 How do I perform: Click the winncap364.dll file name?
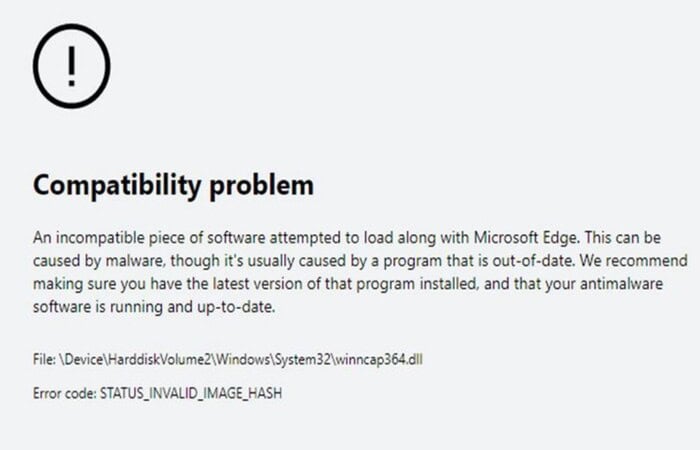tap(379, 359)
